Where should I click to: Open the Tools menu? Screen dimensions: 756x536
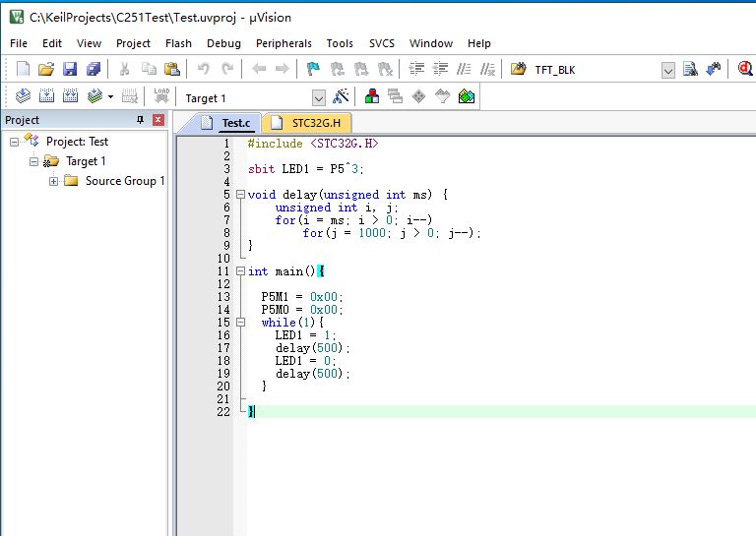[x=340, y=43]
